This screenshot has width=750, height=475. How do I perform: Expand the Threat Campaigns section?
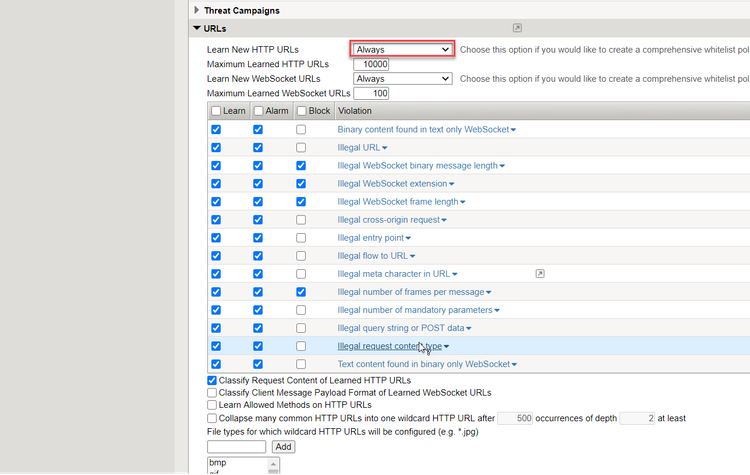[197, 10]
